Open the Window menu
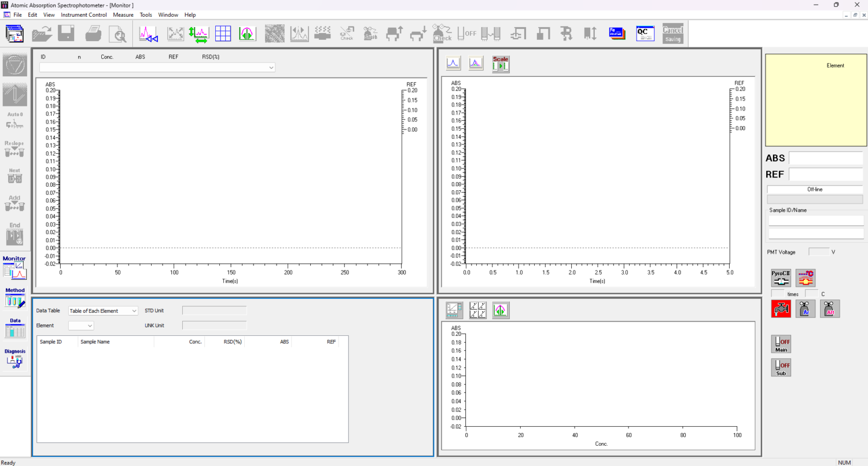Viewport: 868px width, 466px height. point(168,14)
